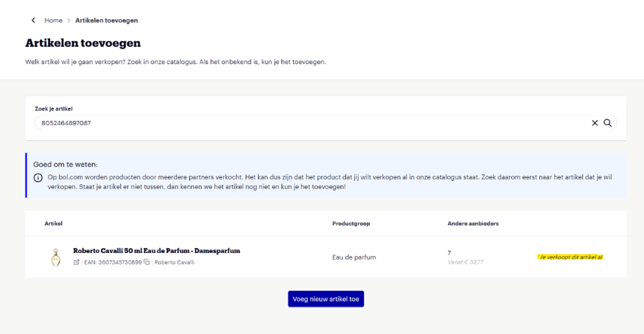Viewport: 644px width, 334px height.
Task: Open Roberto Cavalli 50 ml Eau de Parfum title
Action: tap(157, 251)
